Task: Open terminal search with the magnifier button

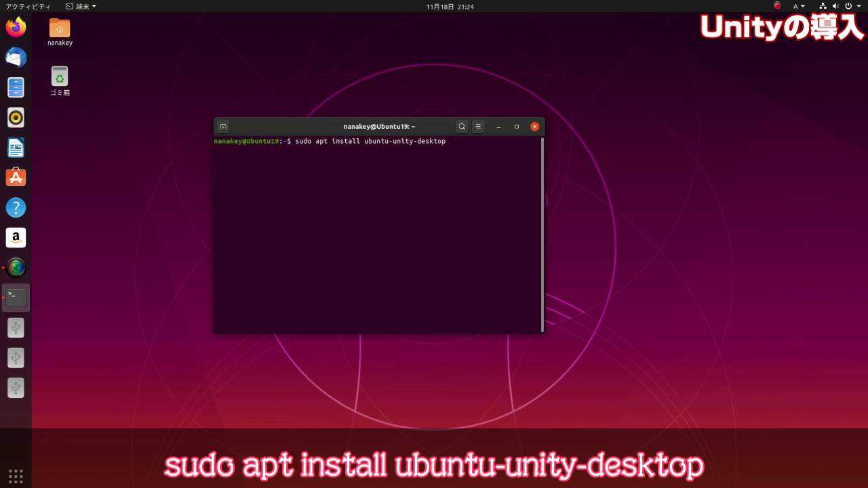Action: pyautogui.click(x=462, y=127)
